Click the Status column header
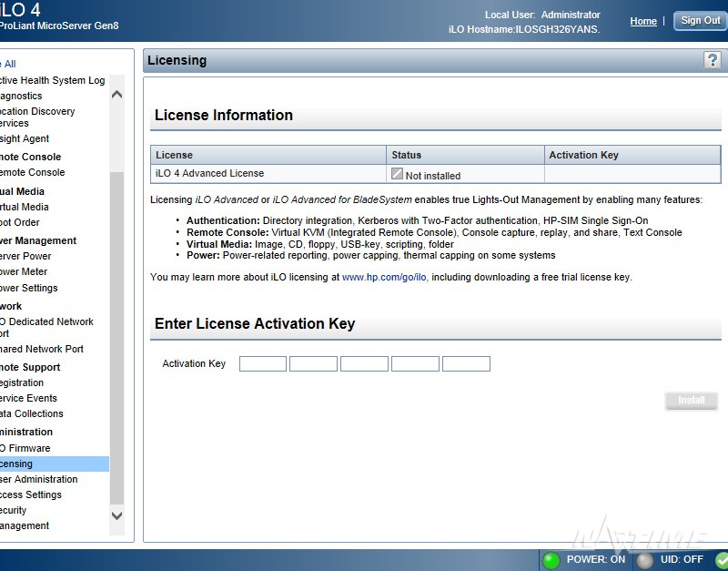Screen dimensions: 728x571 pyautogui.click(x=465, y=155)
